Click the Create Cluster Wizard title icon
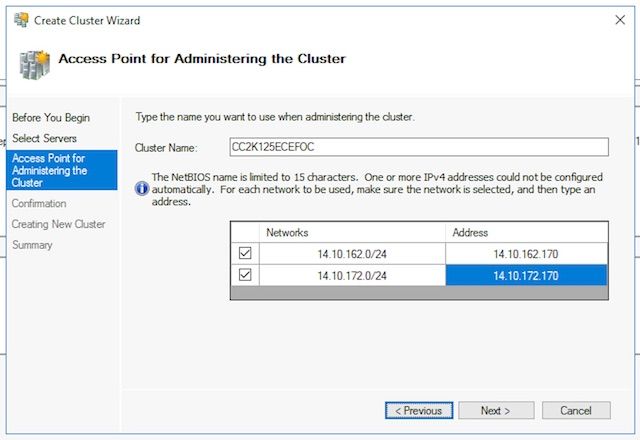 (21, 20)
